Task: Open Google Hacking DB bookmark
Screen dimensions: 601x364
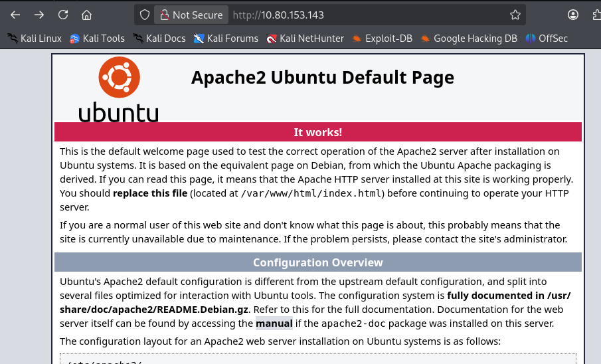Action: [x=469, y=39]
